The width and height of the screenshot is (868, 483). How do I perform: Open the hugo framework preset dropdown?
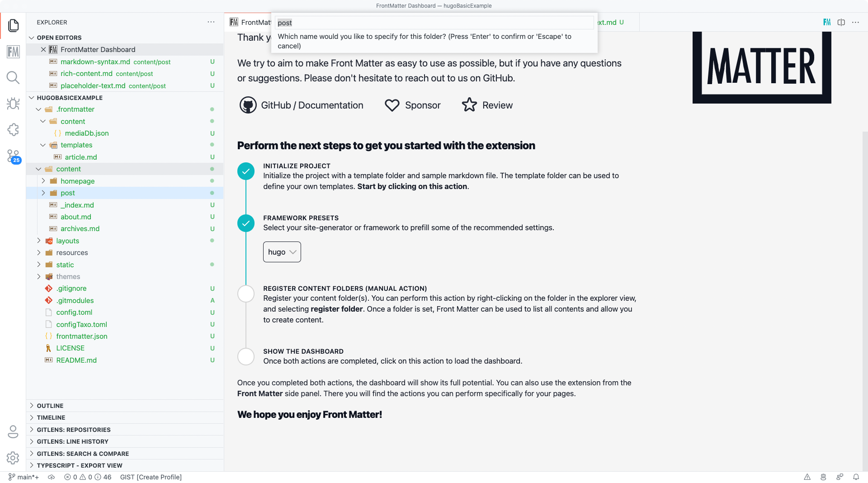tap(282, 252)
